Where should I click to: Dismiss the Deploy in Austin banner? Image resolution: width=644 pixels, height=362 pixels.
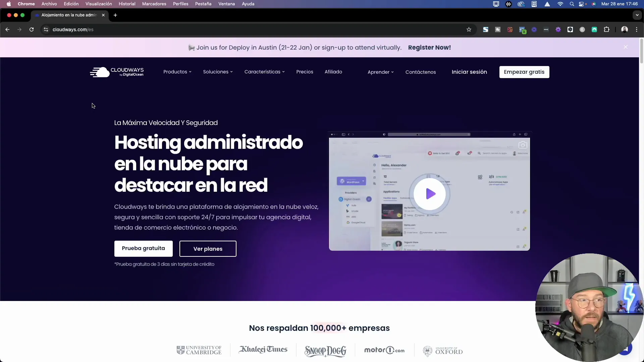point(626,47)
